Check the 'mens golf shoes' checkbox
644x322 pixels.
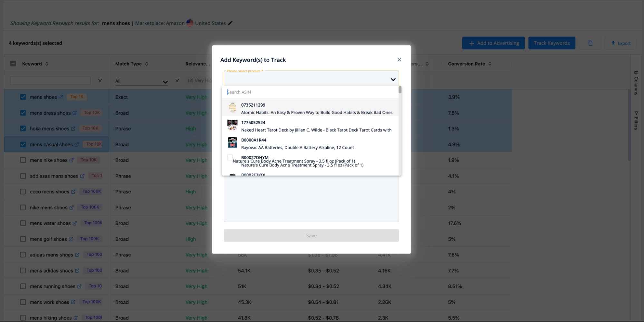pos(23,239)
